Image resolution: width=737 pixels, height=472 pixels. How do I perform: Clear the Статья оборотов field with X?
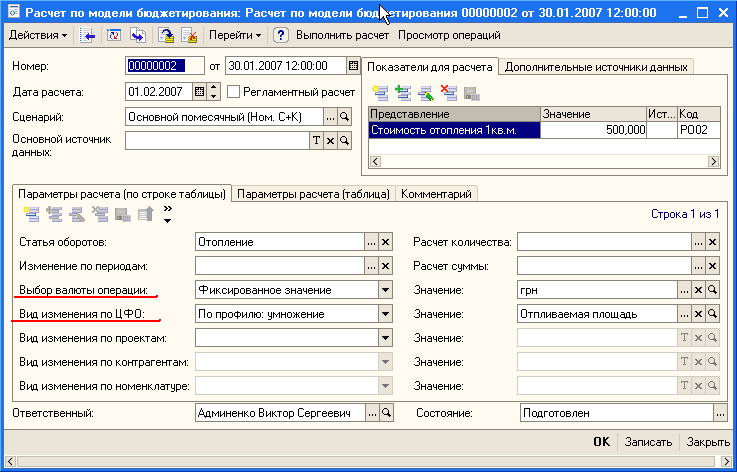(387, 242)
